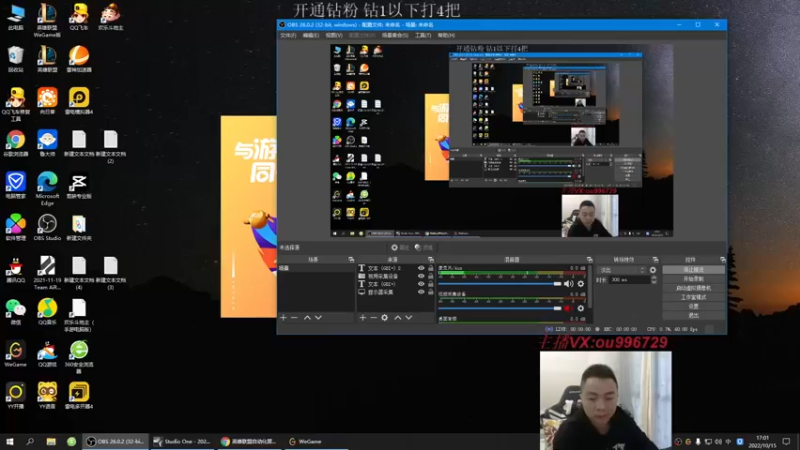Pop out the Scenes dock panel

point(351,260)
